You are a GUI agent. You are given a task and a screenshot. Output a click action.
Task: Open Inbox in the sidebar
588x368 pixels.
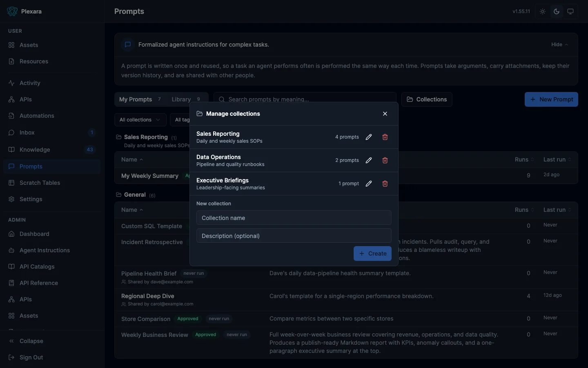(52, 132)
